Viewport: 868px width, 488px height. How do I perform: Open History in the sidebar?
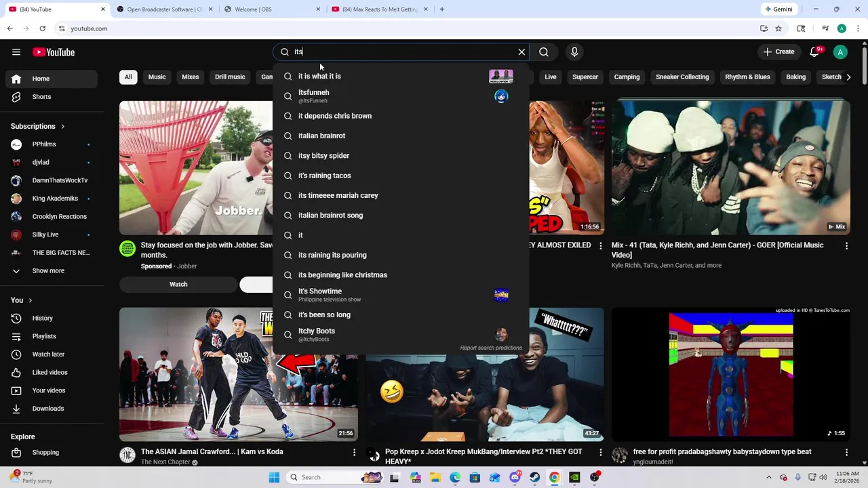pos(52,319)
